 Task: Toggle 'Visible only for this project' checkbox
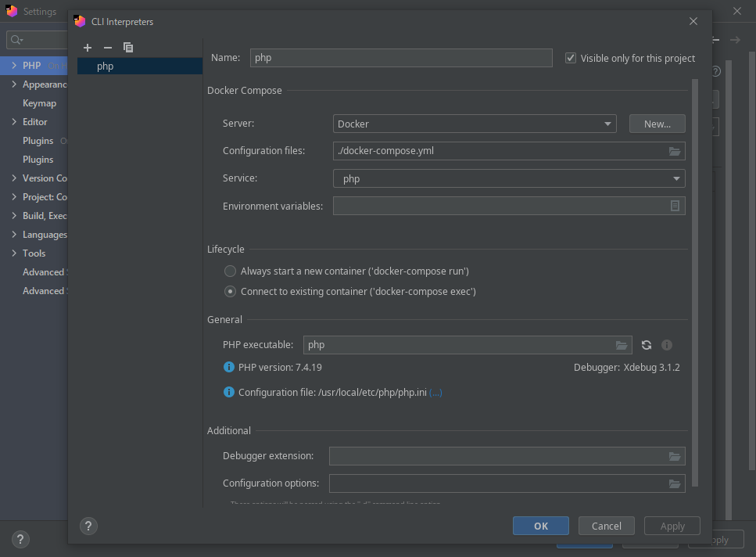pos(571,58)
